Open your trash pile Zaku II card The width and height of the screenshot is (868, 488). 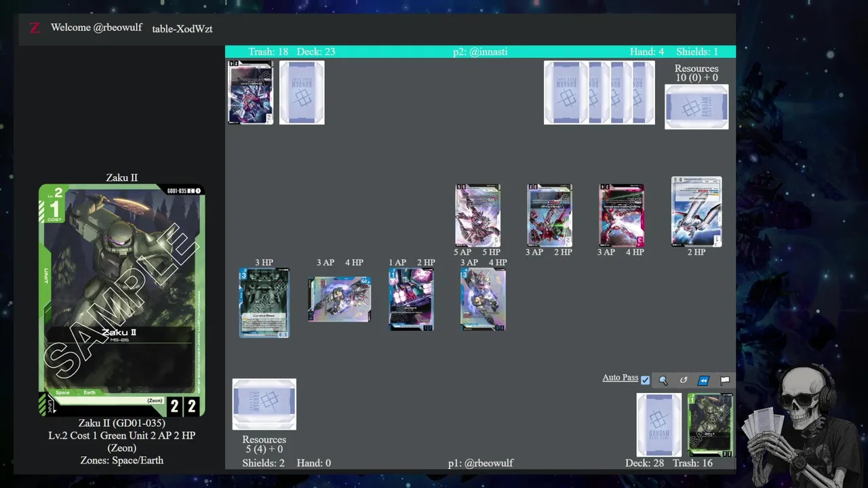coord(711,425)
